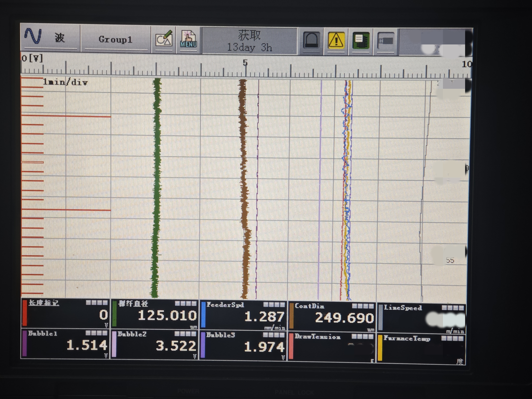The image size is (532, 399).
Task: Click the 0[V] scale label
Action: (x=32, y=58)
